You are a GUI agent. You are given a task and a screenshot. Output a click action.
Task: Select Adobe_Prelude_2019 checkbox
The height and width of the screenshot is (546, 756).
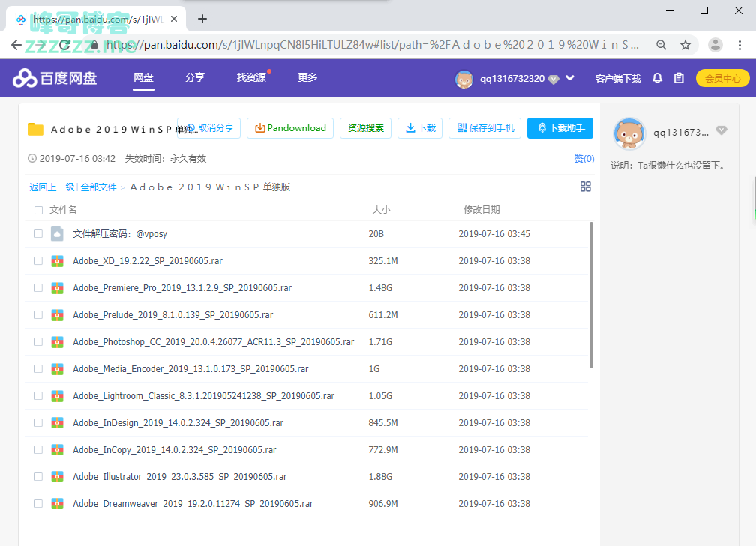(x=38, y=314)
